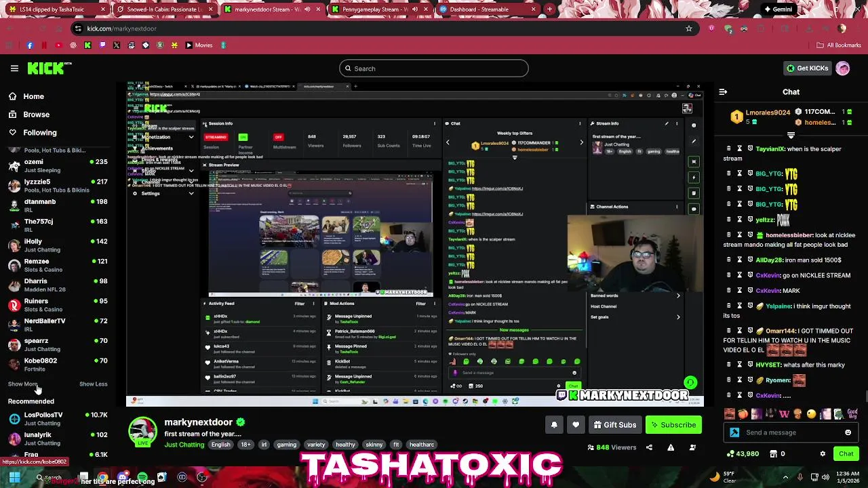The image size is (868, 488).
Task: Go to Home in sidebar
Action: pos(26,96)
